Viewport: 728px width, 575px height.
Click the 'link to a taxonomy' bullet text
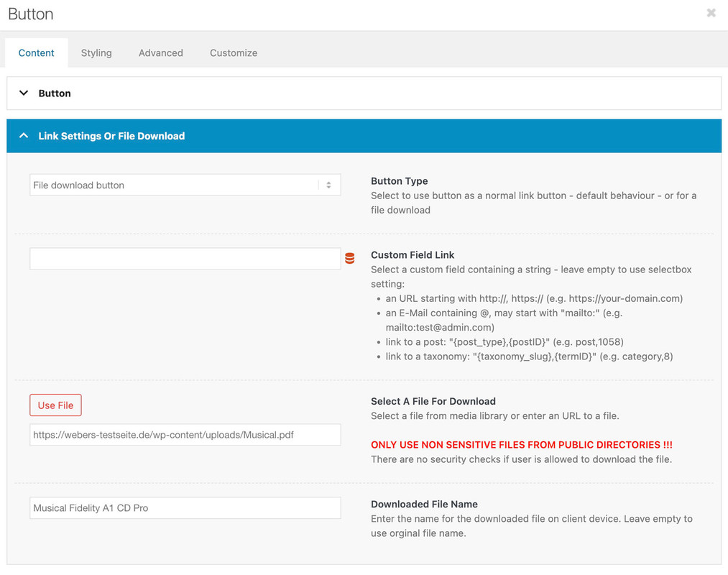pos(529,356)
